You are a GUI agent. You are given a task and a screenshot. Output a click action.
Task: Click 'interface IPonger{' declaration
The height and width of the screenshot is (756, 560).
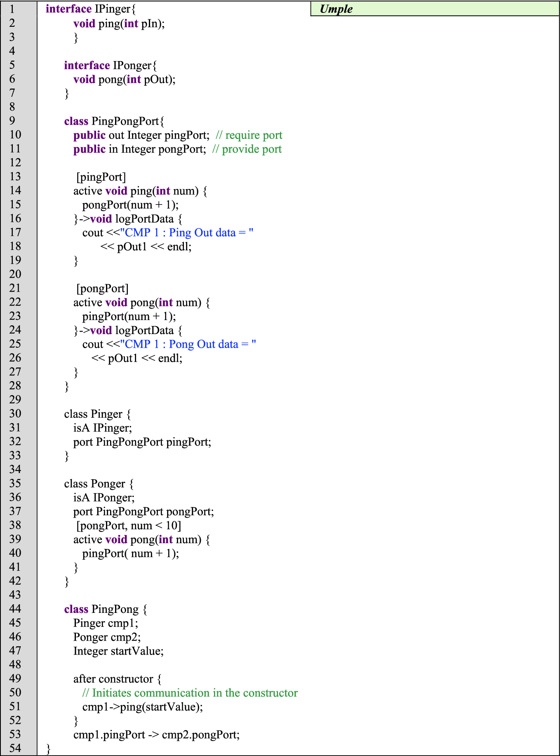111,66
